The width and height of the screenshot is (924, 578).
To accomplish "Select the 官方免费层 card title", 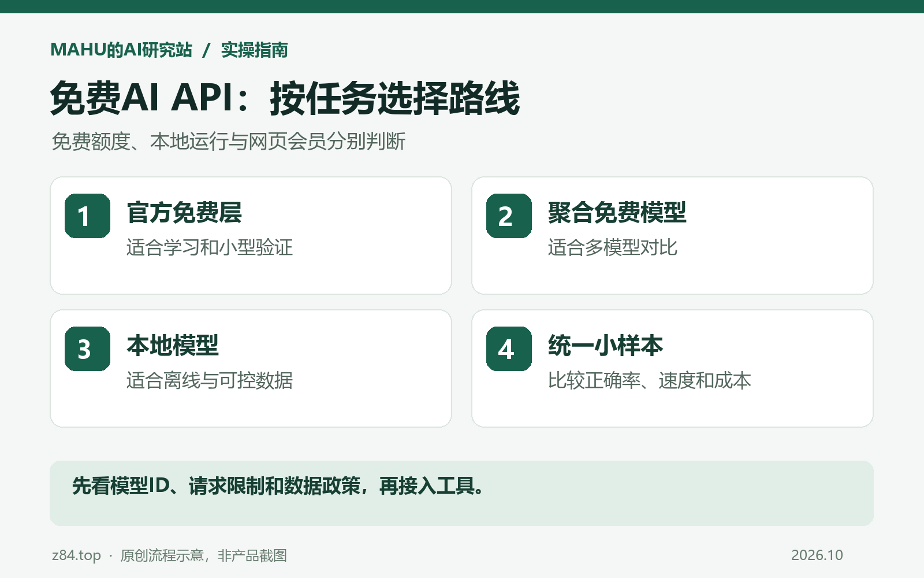I will [184, 213].
